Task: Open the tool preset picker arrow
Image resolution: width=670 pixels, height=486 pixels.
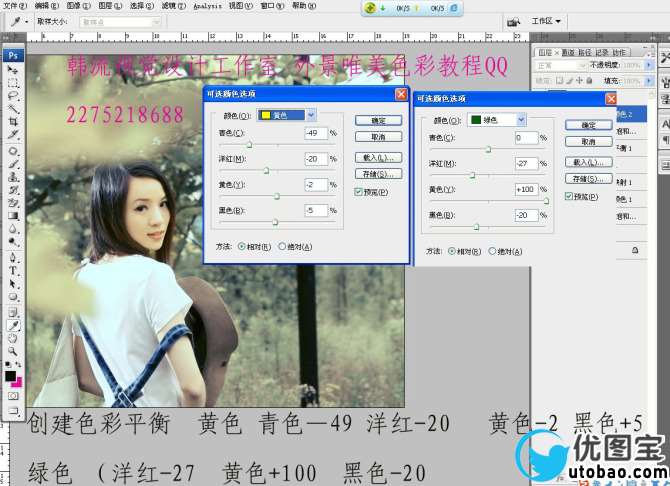Action: click(27, 21)
